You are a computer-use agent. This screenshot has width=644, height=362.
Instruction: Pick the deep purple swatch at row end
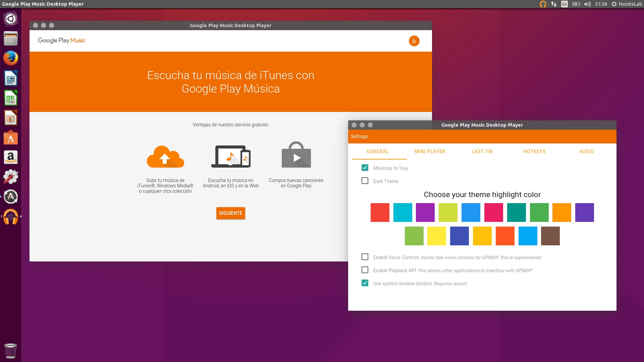click(x=585, y=213)
